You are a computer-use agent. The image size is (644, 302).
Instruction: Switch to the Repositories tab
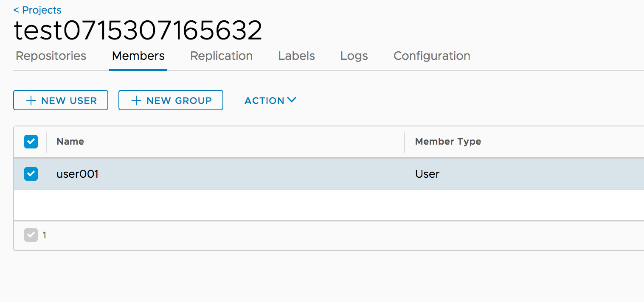[51, 56]
